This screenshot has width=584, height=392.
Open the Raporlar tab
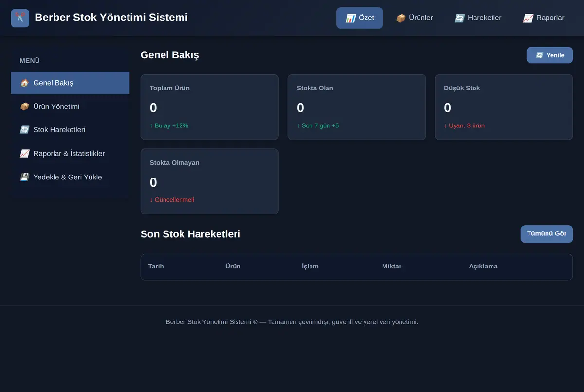pos(544,18)
